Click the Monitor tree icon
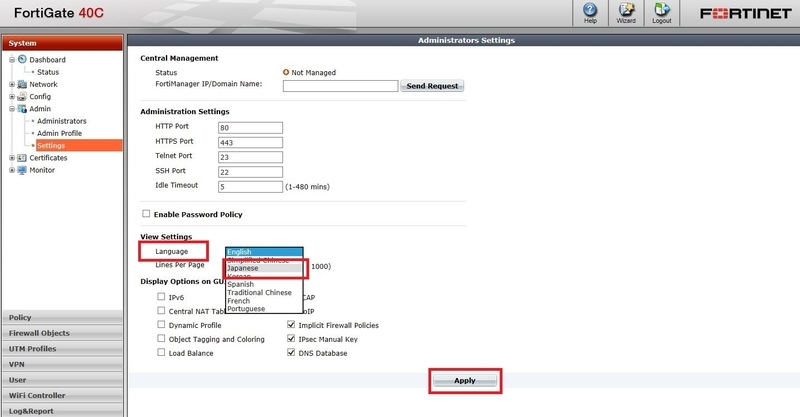The height and width of the screenshot is (417, 800). tap(22, 170)
